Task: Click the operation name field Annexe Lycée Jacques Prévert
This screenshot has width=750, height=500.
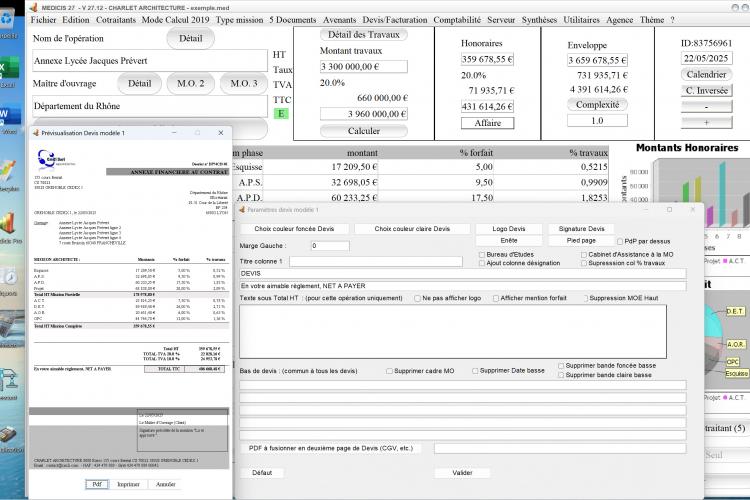Action: [150, 61]
